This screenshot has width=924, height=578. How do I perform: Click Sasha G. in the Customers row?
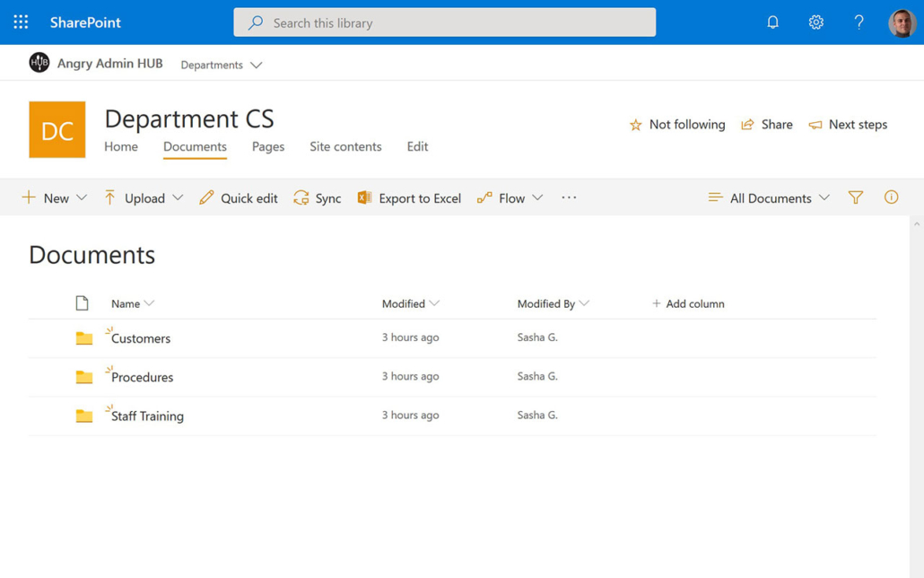tap(537, 337)
